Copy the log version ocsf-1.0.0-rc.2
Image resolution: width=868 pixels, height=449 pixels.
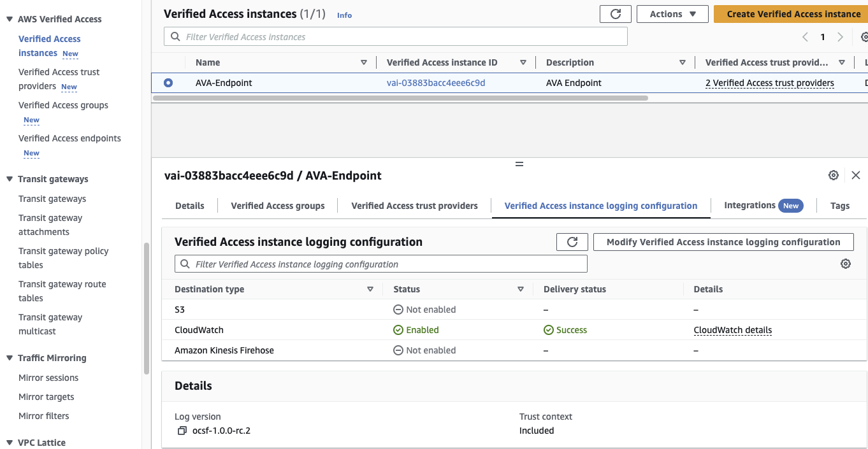pos(181,431)
